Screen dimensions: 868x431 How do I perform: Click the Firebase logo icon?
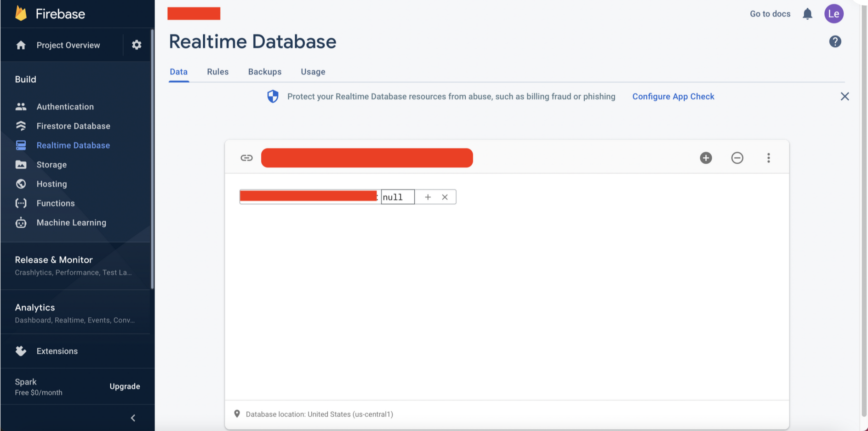click(21, 13)
